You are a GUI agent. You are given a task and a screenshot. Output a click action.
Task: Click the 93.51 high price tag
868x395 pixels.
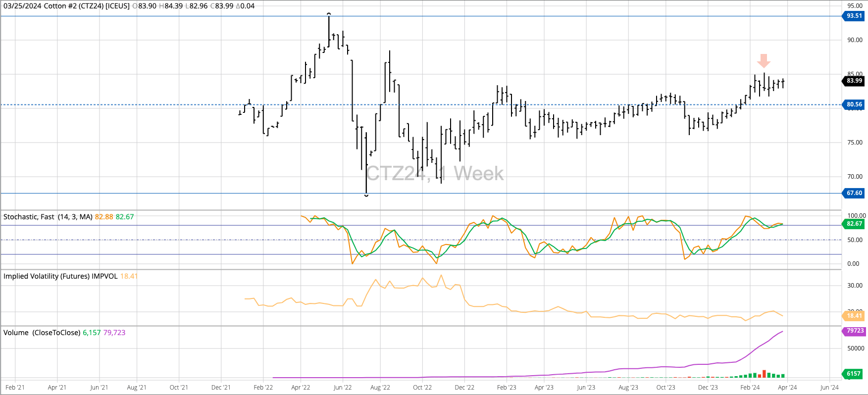pos(854,16)
